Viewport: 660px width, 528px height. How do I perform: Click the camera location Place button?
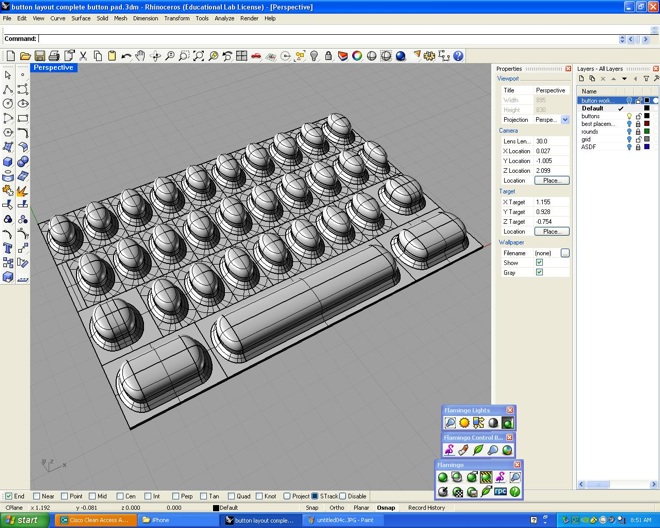pyautogui.click(x=551, y=181)
